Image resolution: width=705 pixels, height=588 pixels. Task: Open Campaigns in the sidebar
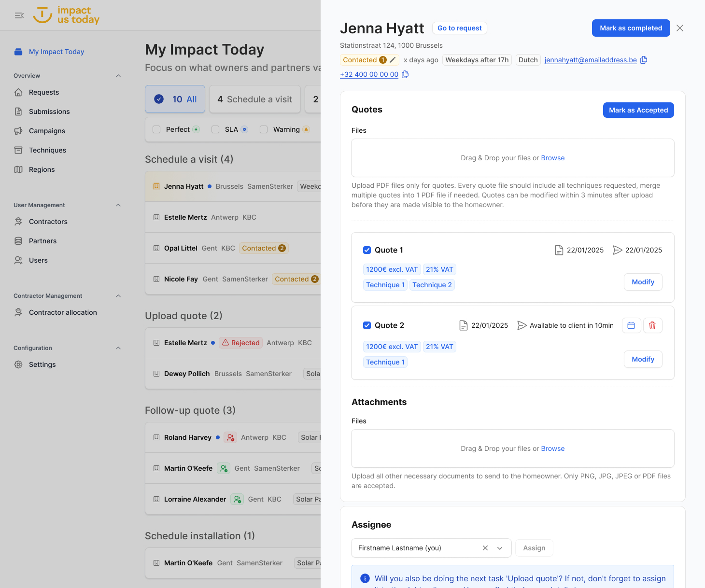pos(47,131)
